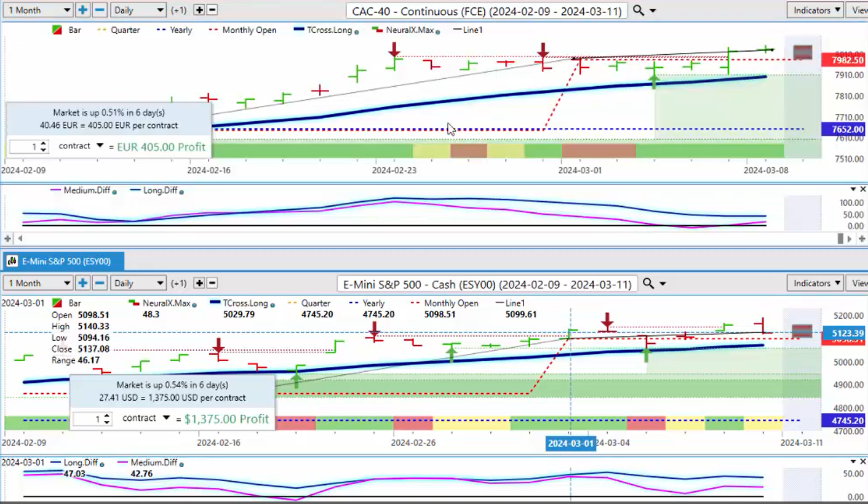This screenshot has height=504, width=868.
Task: Toggle the Monthly Open legend on CAC-40
Action: point(242,30)
